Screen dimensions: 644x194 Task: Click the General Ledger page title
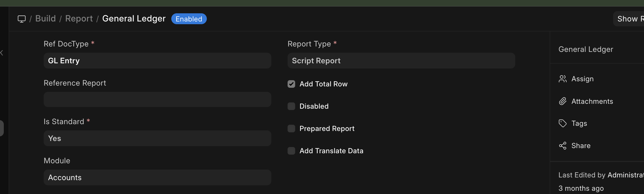pos(134,19)
